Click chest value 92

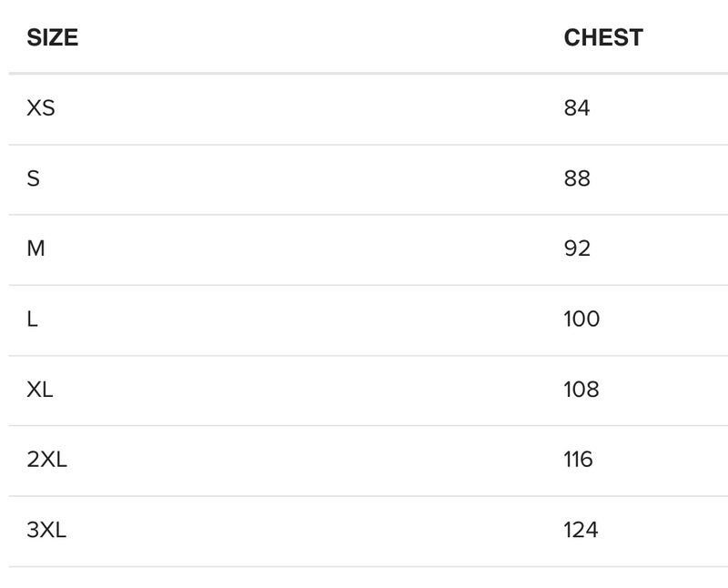(x=577, y=248)
